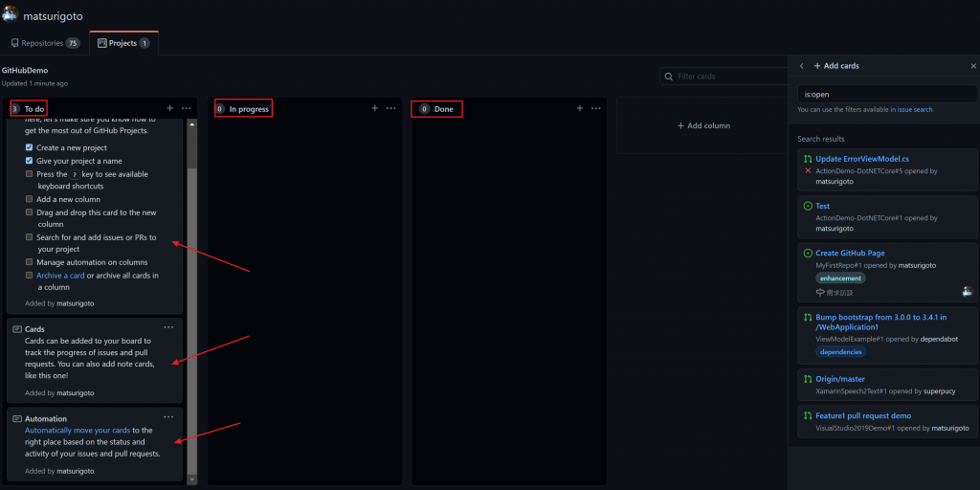Check the Press ? key shortcuts item
Image resolution: width=980 pixels, height=490 pixels.
click(30, 174)
